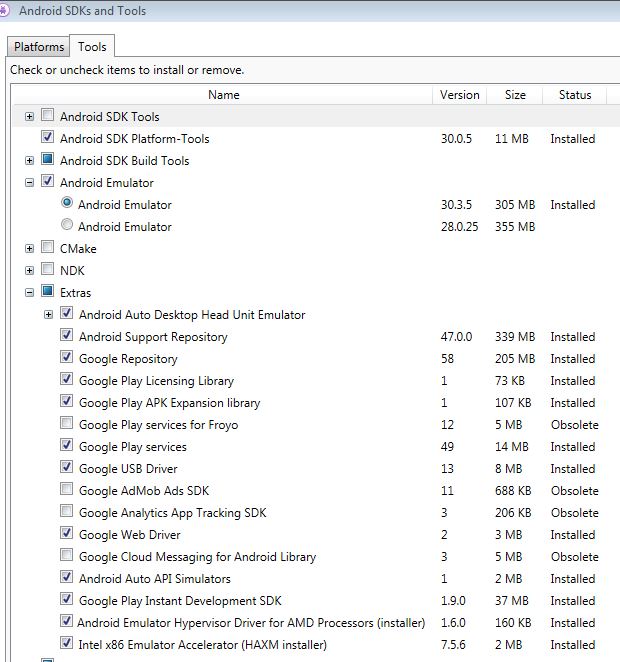Click the 355 MB emulator size value

(x=515, y=227)
